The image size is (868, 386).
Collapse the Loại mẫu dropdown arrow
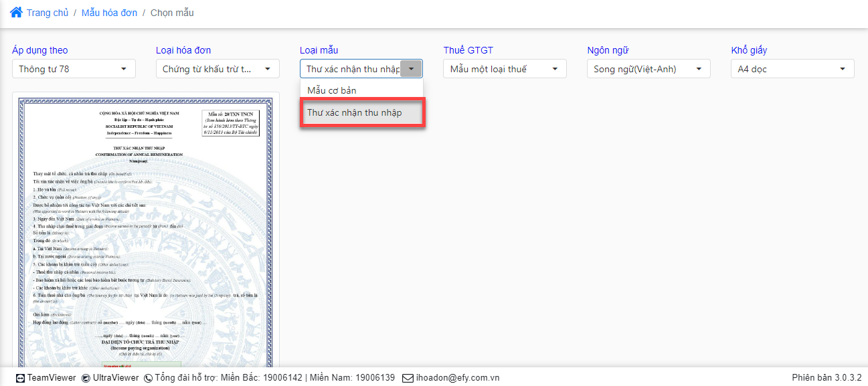(411, 69)
